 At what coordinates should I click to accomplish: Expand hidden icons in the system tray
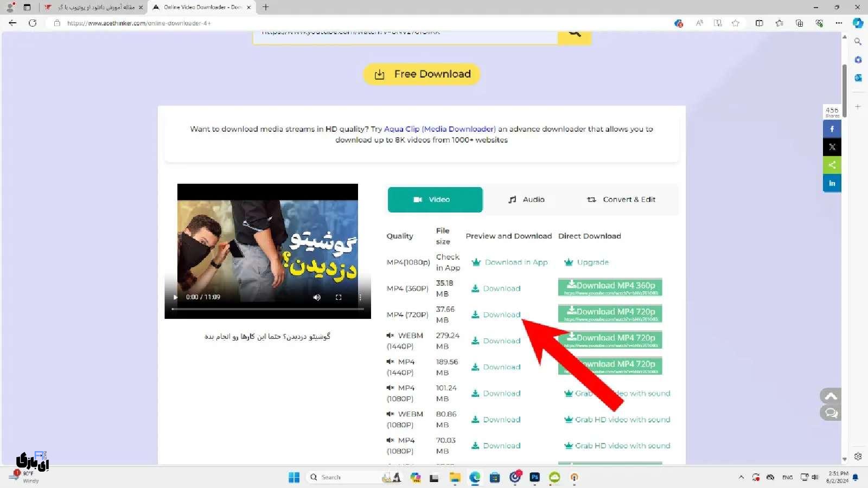coord(742,477)
